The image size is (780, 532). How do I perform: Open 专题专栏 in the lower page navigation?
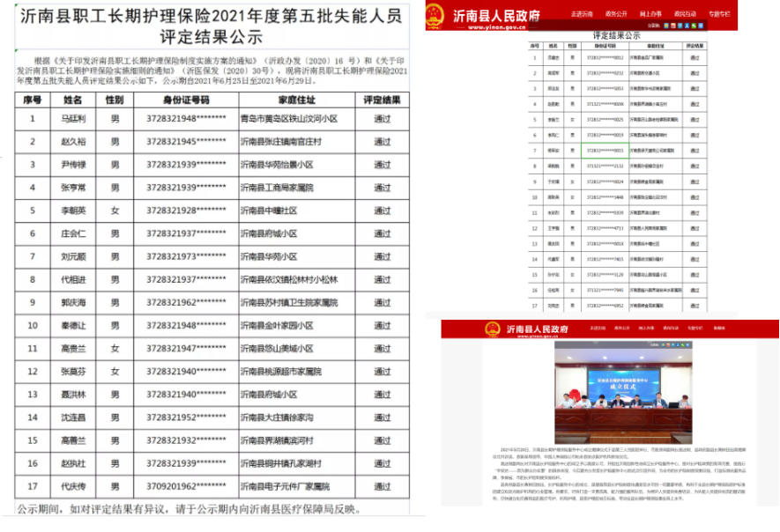(695, 329)
